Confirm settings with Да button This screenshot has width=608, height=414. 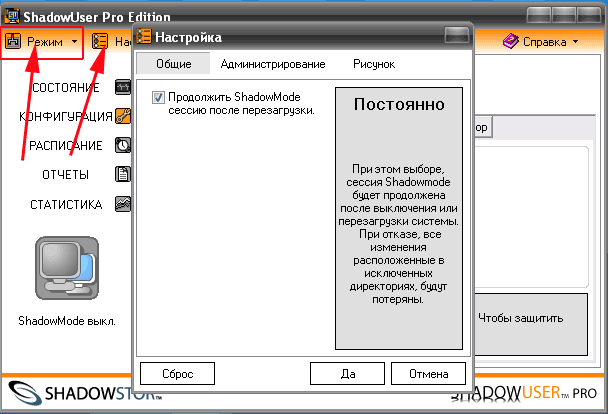coord(347,374)
